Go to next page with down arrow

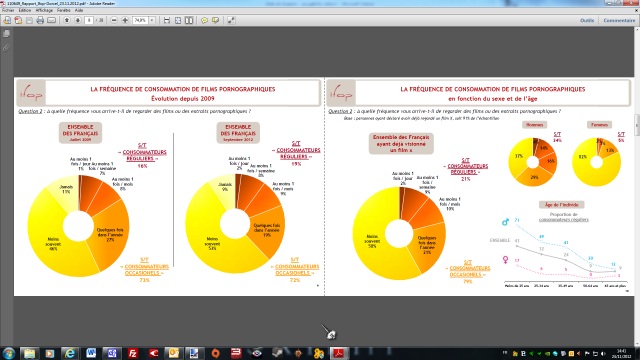[x=78, y=20]
